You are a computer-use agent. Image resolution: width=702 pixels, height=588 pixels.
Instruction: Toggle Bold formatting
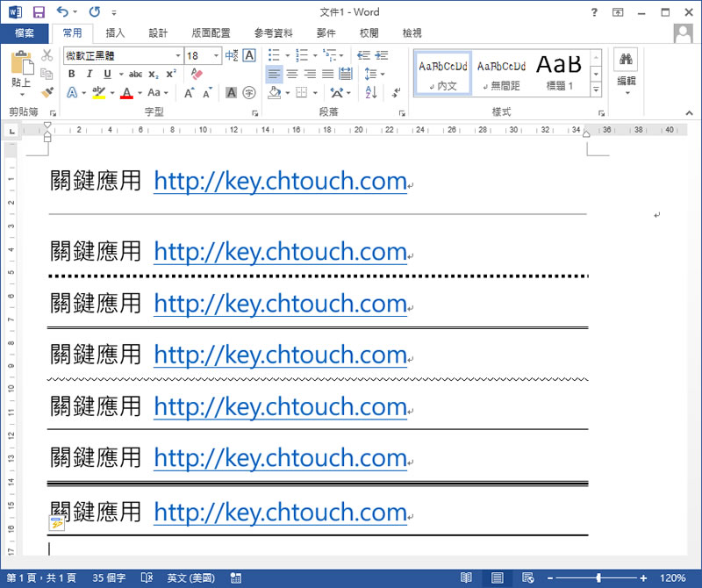pyautogui.click(x=72, y=75)
